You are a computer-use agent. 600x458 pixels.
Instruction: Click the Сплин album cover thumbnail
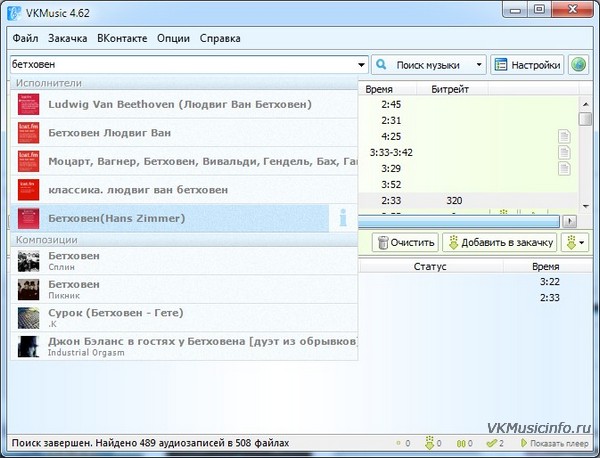click(28, 261)
